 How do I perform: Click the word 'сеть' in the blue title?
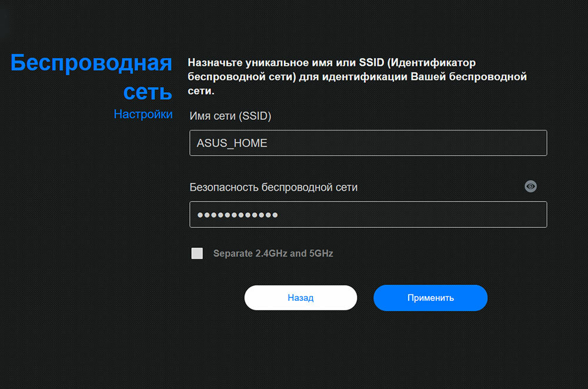click(x=148, y=92)
